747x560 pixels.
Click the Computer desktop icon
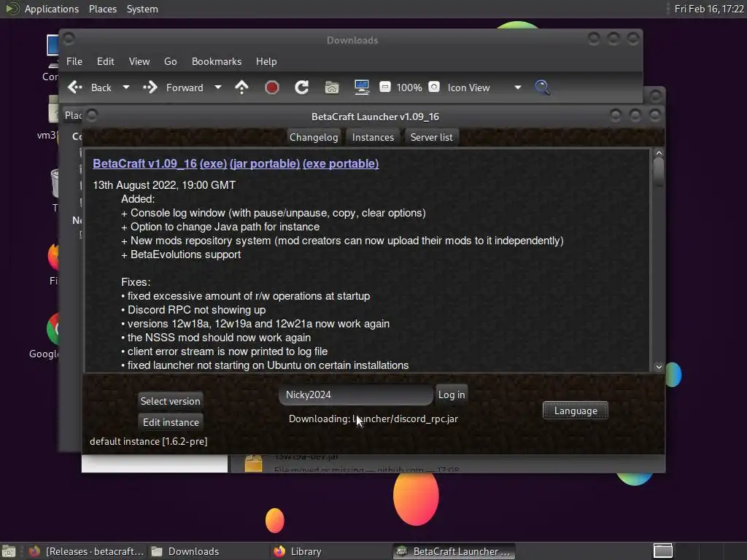(53, 51)
